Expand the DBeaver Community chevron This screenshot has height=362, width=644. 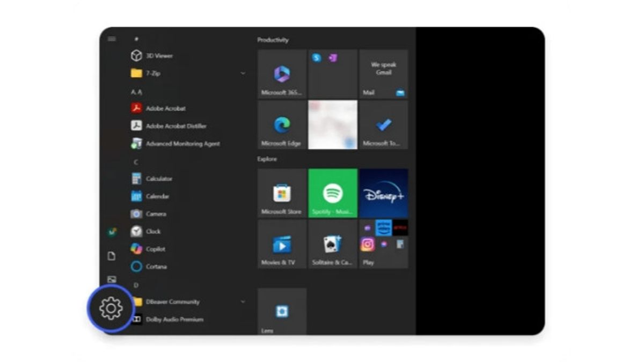243,302
